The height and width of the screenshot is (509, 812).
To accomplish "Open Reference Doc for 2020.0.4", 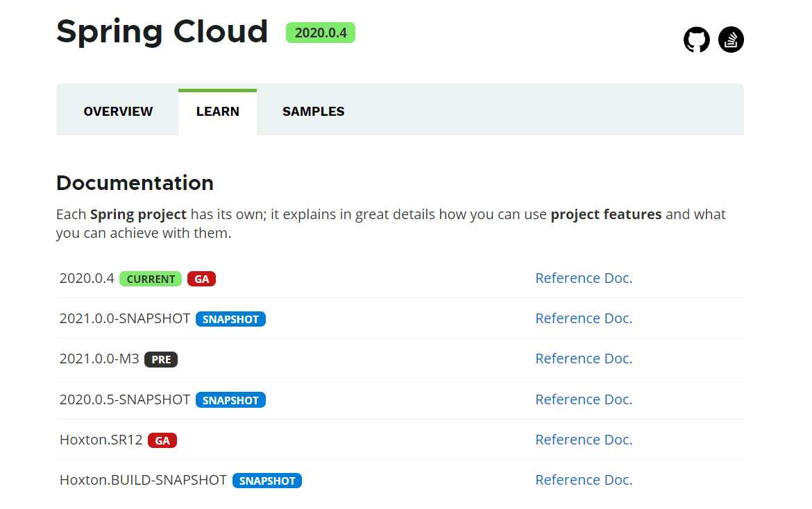I will (584, 278).
